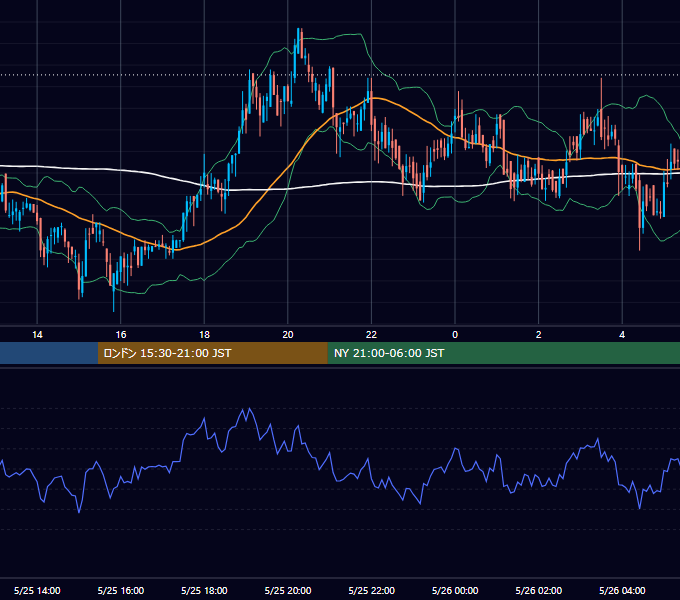Click the 5/25 22:00 date label
The image size is (680, 600).
coord(372,590)
